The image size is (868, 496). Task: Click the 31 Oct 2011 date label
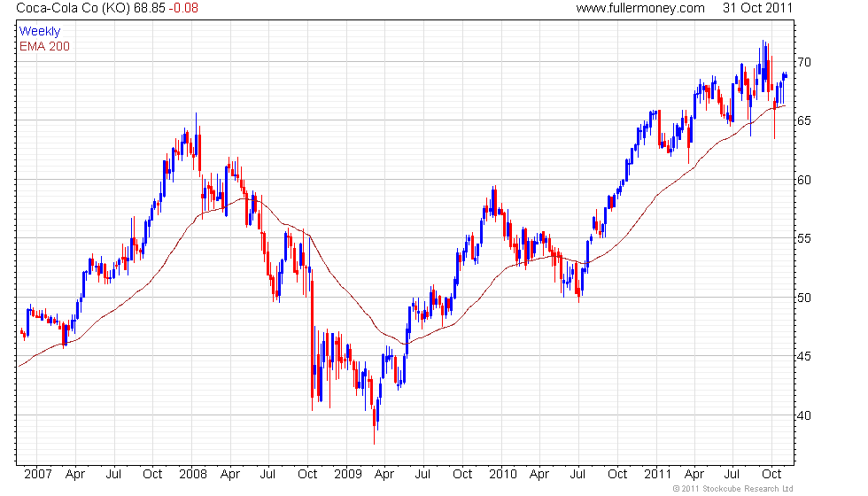coord(757,8)
